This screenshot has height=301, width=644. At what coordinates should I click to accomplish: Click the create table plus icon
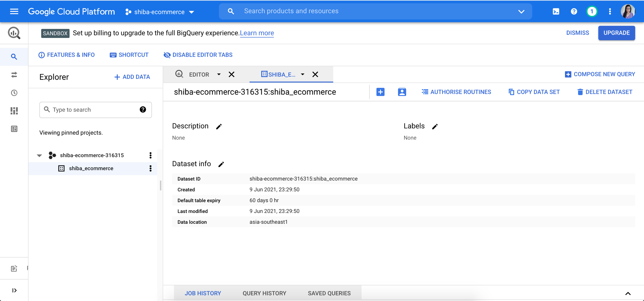point(380,92)
